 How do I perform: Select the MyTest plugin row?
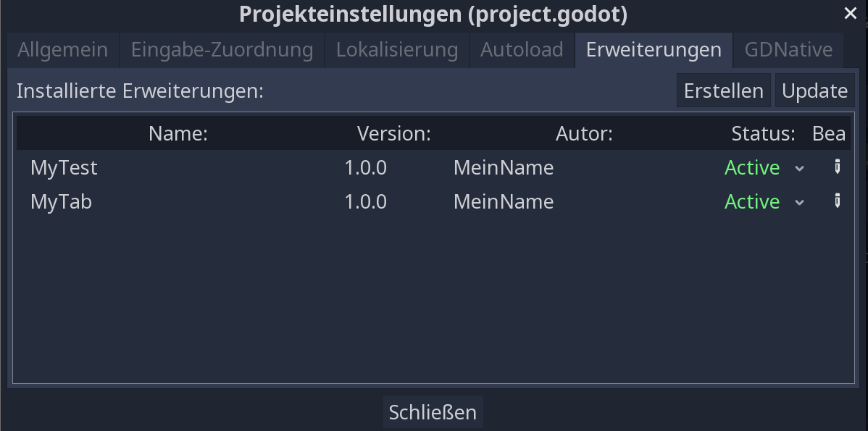pyautogui.click(x=433, y=167)
